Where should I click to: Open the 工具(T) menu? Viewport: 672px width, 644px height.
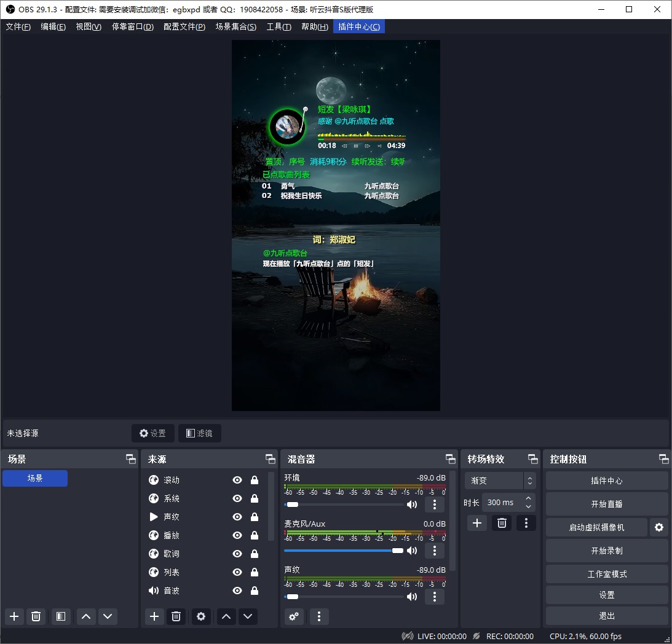[x=279, y=26]
